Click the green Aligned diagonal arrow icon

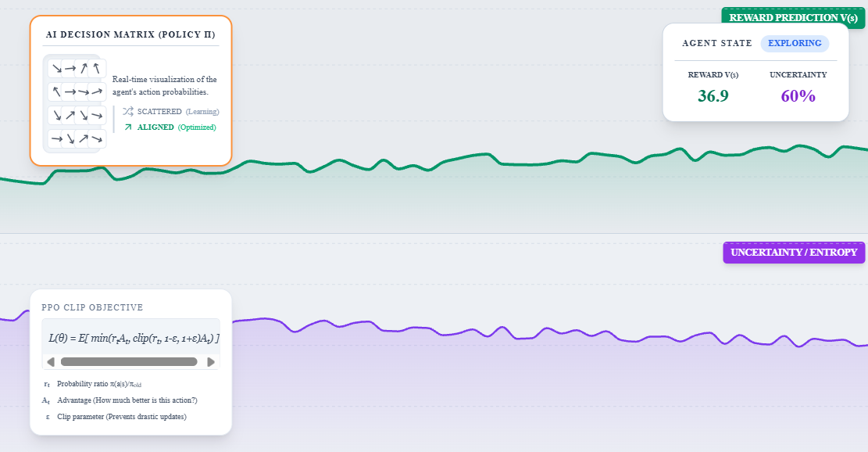click(x=128, y=127)
